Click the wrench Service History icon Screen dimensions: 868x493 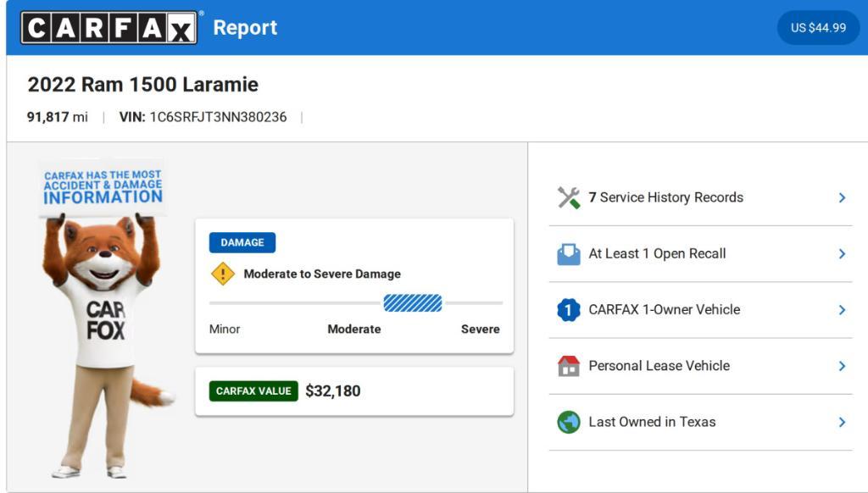(569, 197)
